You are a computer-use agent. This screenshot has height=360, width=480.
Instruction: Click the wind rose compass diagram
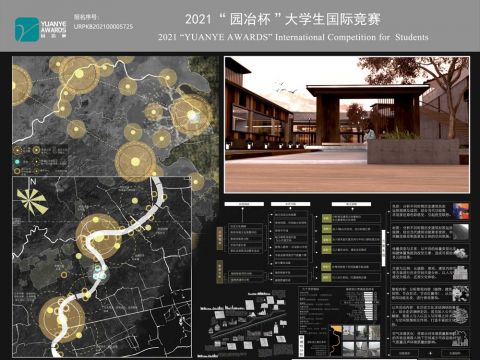(32, 201)
